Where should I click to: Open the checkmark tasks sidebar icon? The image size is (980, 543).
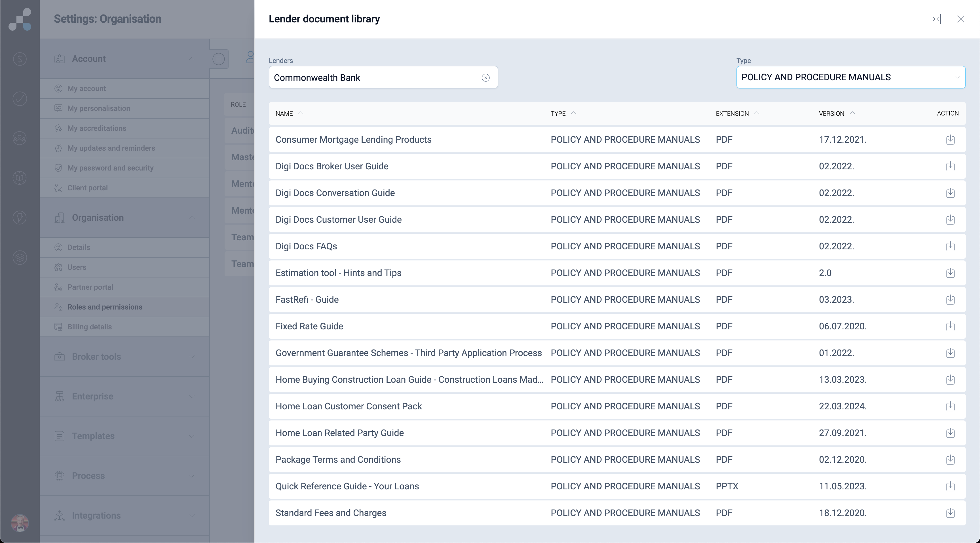coord(20,98)
